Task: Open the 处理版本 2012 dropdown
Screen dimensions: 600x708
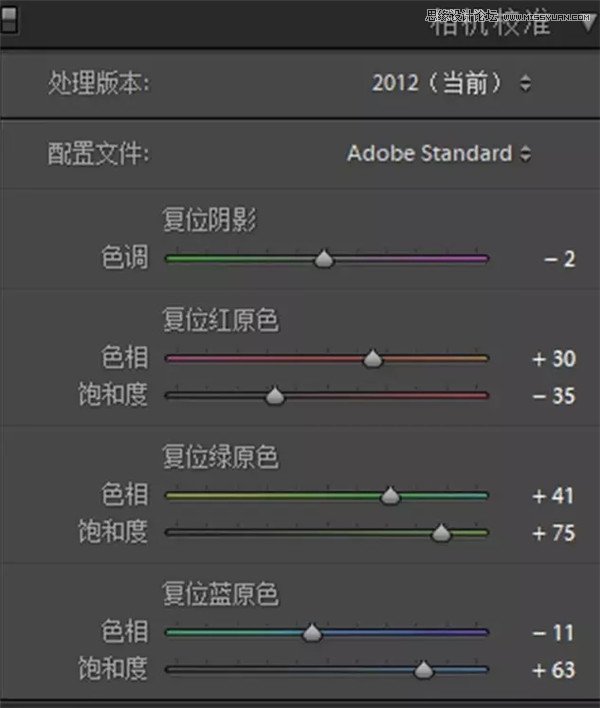Action: pyautogui.click(x=451, y=84)
